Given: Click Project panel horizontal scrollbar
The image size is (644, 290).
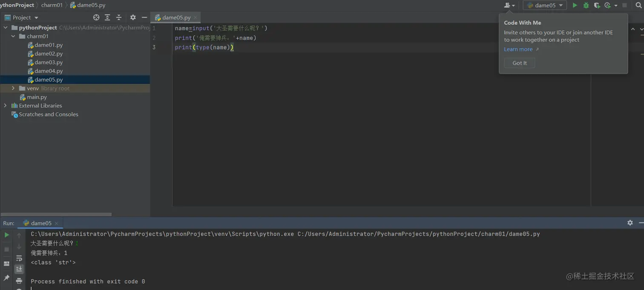Looking at the screenshot, I should point(56,215).
